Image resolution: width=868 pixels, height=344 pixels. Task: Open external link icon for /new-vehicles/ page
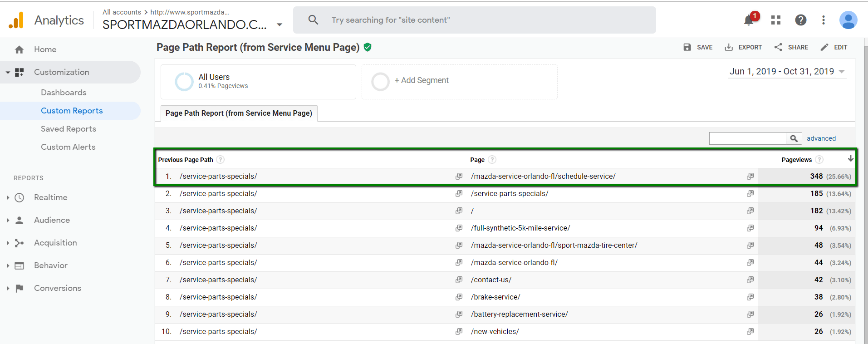pos(750,331)
